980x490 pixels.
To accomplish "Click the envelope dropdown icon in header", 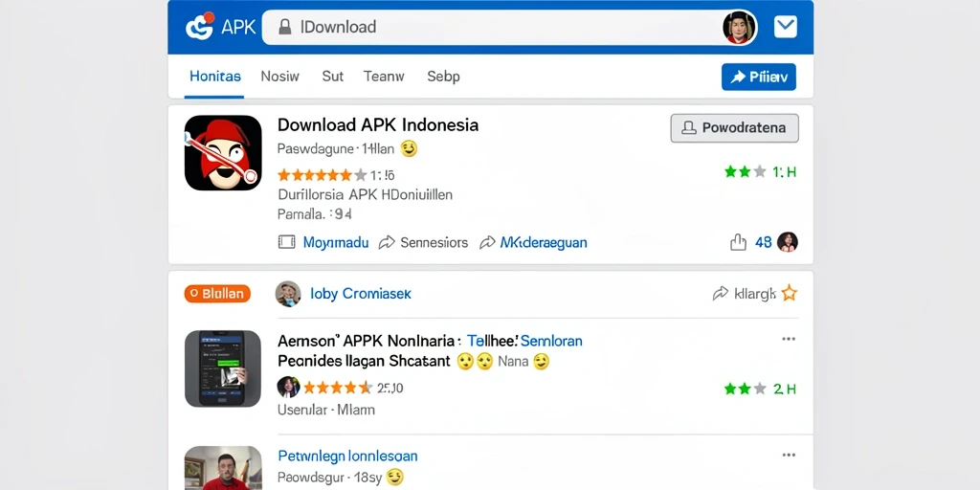I will point(786,27).
